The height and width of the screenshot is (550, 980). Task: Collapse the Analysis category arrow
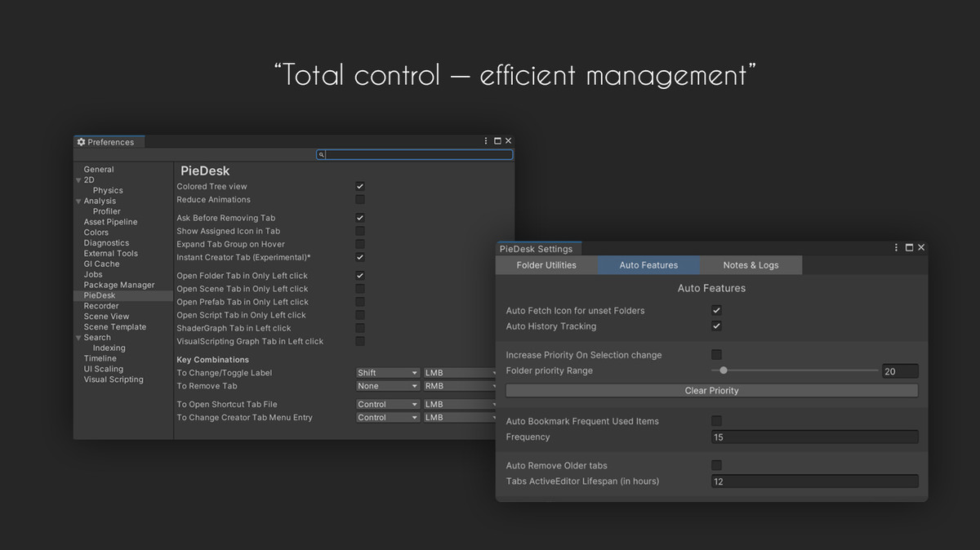pyautogui.click(x=78, y=202)
